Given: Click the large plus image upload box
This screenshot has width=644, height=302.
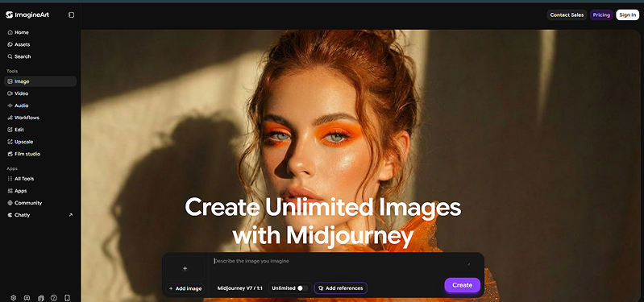Looking at the screenshot, I should (x=185, y=268).
